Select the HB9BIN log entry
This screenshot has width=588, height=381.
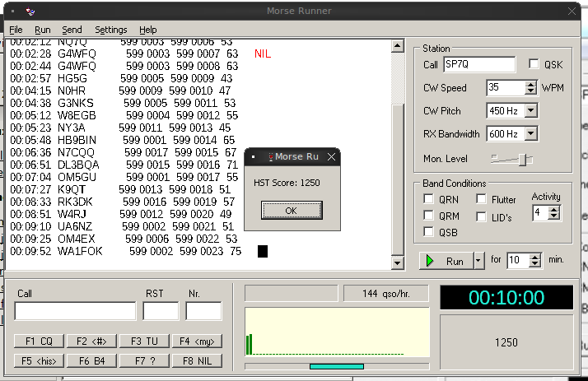click(122, 140)
